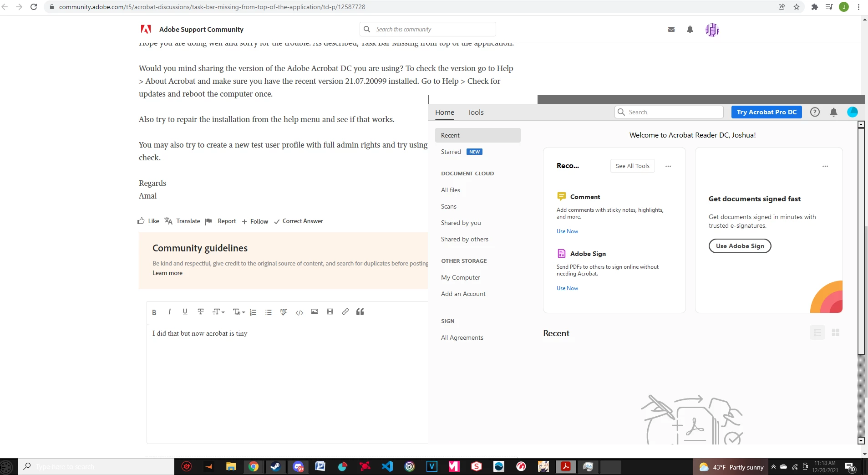
Task: Click the Acrobat window scrollbar down arrow
Action: (861, 441)
